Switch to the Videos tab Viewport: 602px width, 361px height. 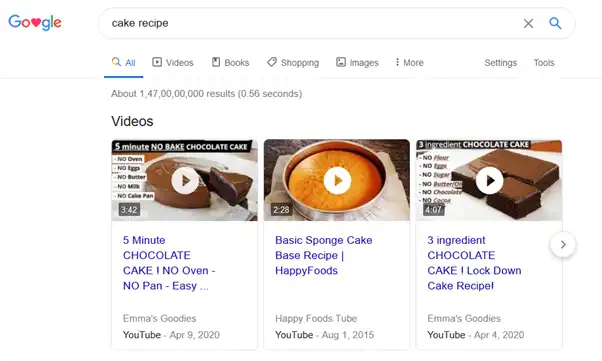173,63
